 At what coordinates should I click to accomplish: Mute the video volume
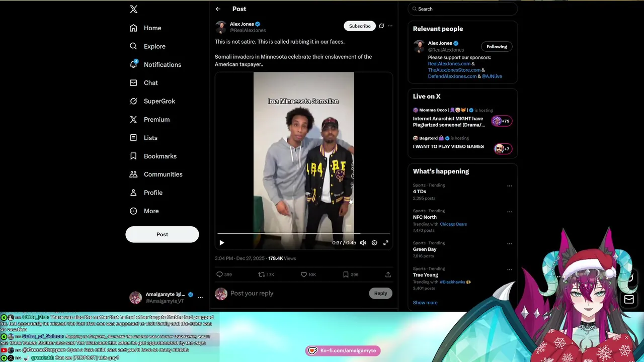click(x=363, y=243)
